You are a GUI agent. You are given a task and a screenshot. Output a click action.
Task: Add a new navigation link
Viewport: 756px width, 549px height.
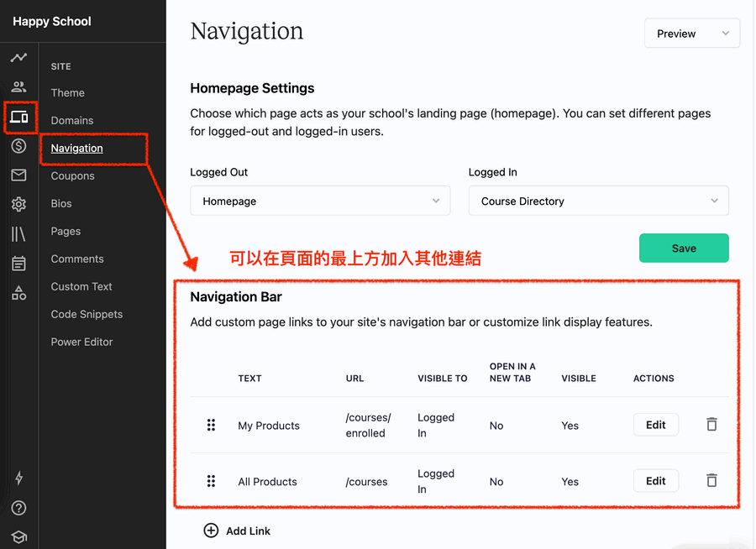pos(237,531)
